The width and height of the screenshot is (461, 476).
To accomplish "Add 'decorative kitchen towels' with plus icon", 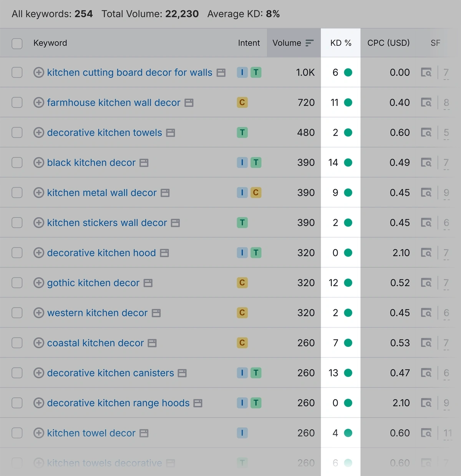I will pos(39,133).
